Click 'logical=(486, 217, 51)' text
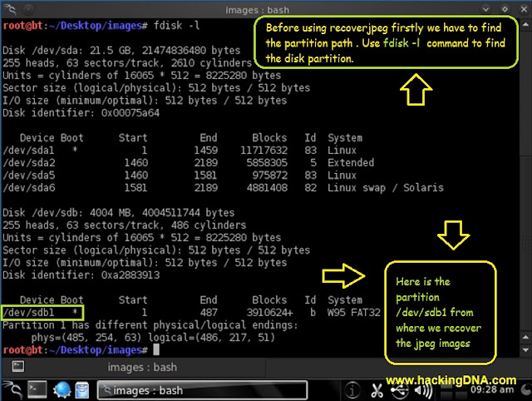 point(211,338)
